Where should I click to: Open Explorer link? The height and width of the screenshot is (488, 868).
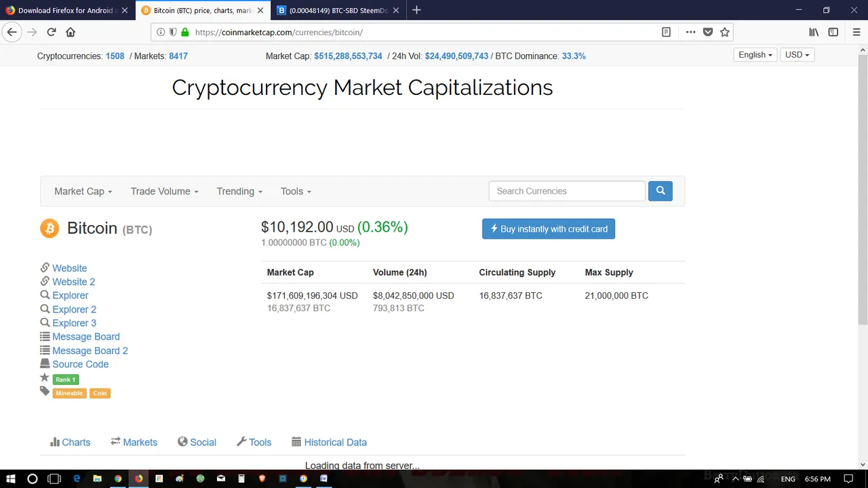coord(70,296)
